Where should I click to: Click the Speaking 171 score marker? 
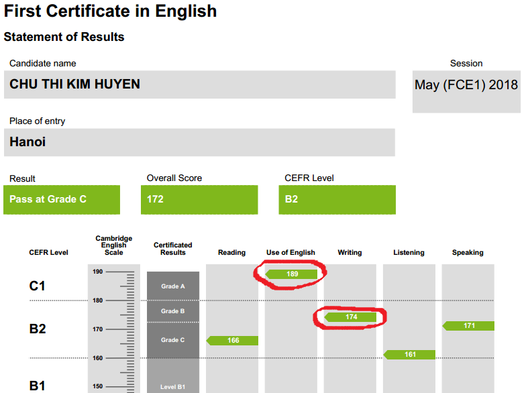[468, 326]
